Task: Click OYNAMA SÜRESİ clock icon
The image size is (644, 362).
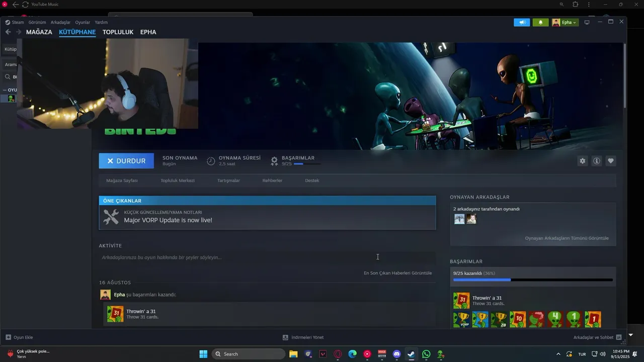Action: pos(211,161)
